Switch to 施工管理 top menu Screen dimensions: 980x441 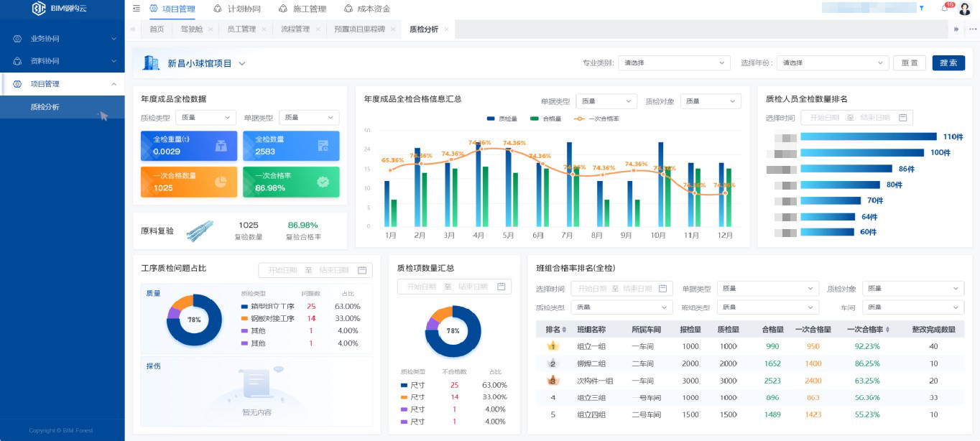pos(302,9)
